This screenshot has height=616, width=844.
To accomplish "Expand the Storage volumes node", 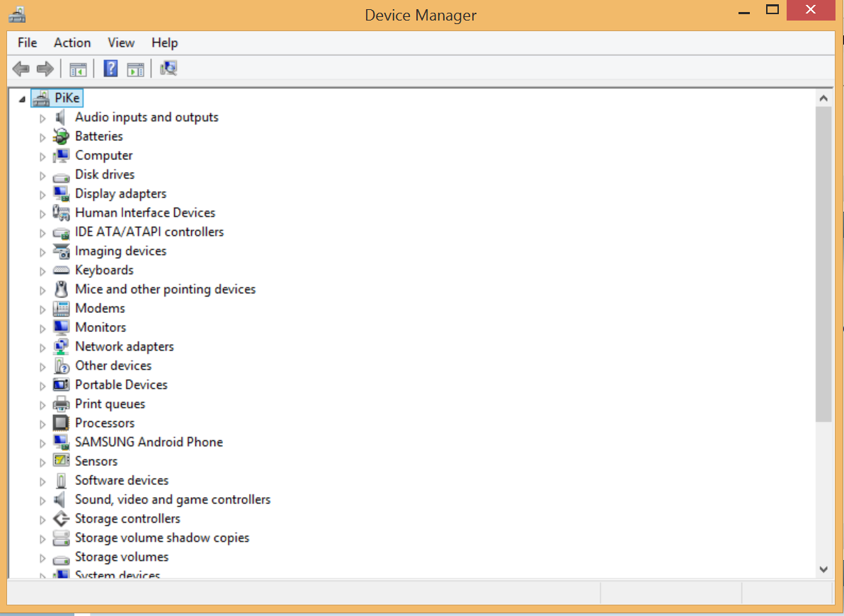I will [x=42, y=558].
